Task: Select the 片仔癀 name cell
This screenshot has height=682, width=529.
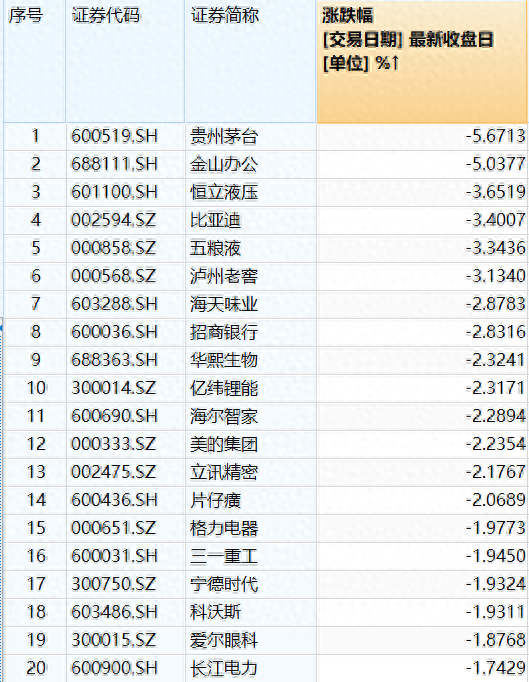Action: [251, 501]
